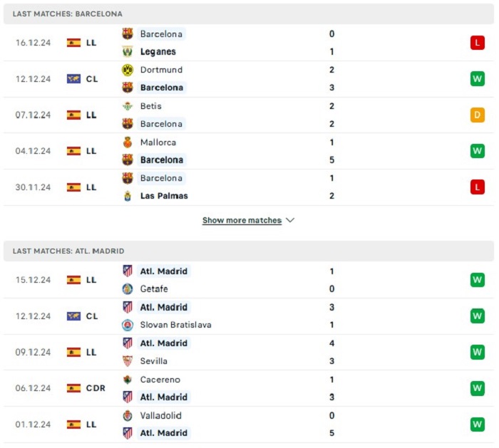Click green W badge for Dortmund match
Screen dimensions: 499x448
(x=478, y=79)
